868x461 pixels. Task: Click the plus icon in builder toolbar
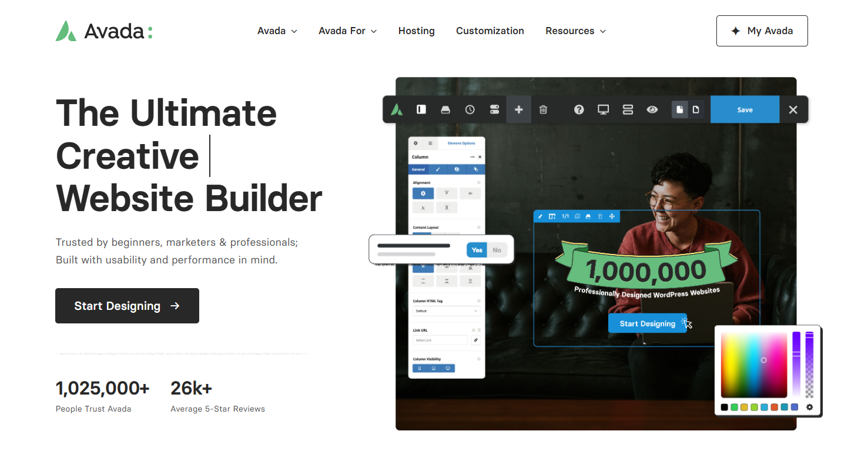518,109
